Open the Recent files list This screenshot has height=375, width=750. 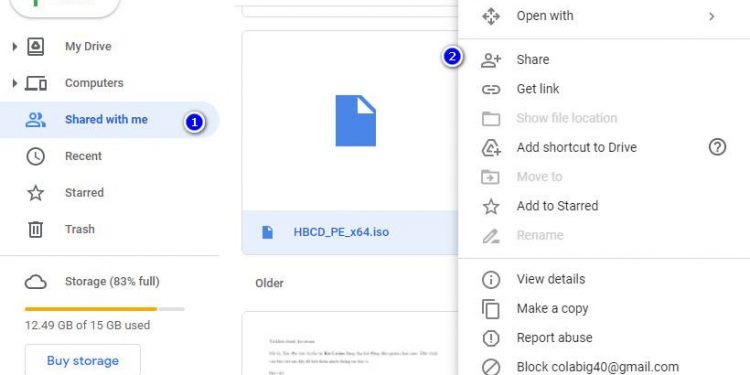(x=83, y=156)
